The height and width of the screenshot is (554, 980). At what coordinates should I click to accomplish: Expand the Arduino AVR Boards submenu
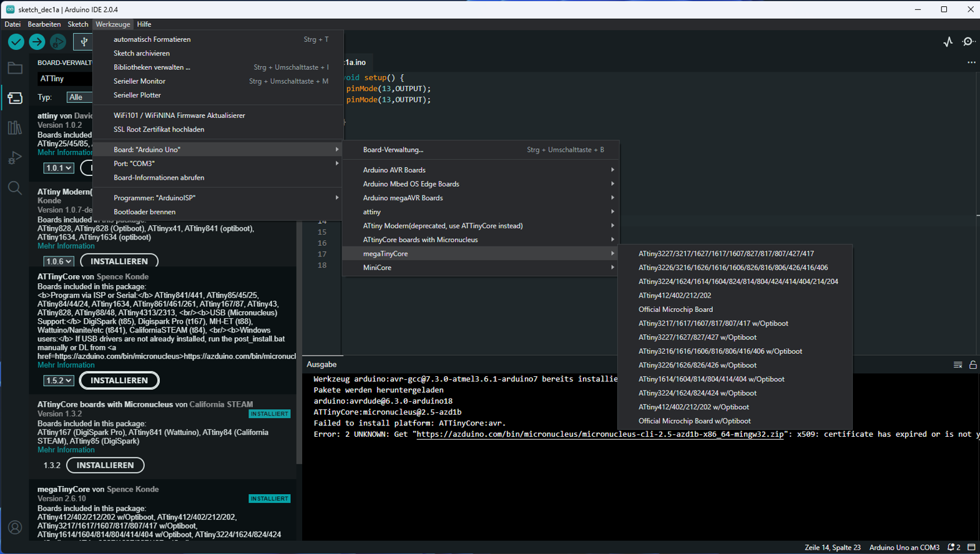click(479, 170)
